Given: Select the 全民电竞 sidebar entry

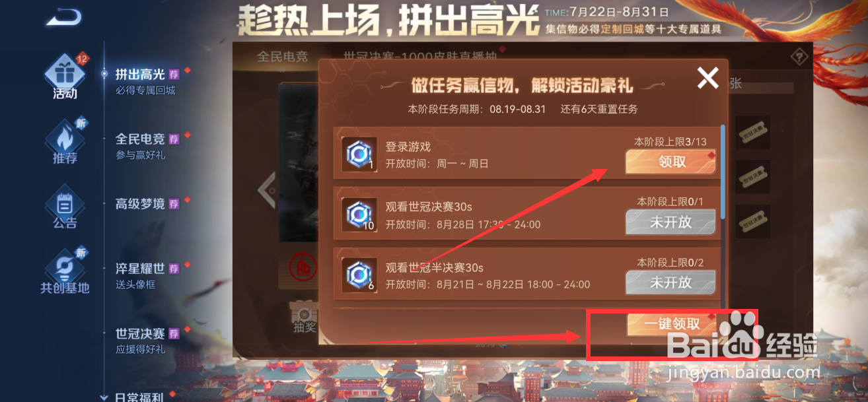Looking at the screenshot, I should 140,139.
